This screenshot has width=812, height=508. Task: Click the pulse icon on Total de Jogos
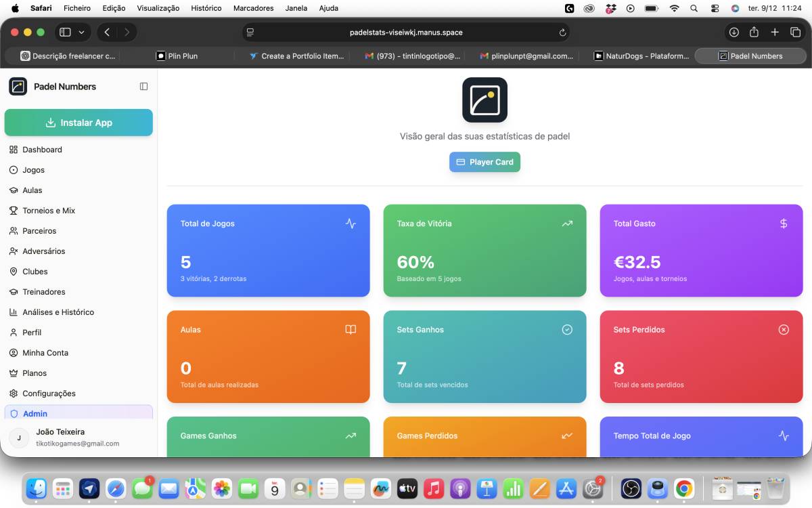tap(351, 224)
